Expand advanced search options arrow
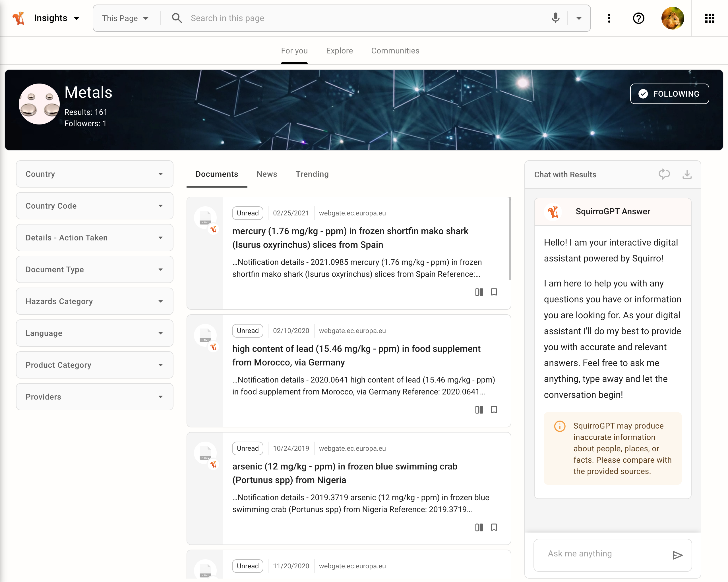728x582 pixels. (579, 18)
